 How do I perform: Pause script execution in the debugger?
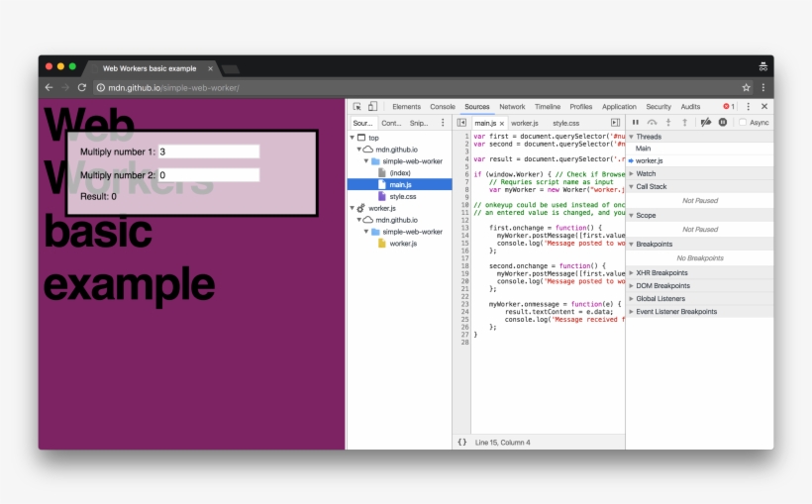pos(636,123)
